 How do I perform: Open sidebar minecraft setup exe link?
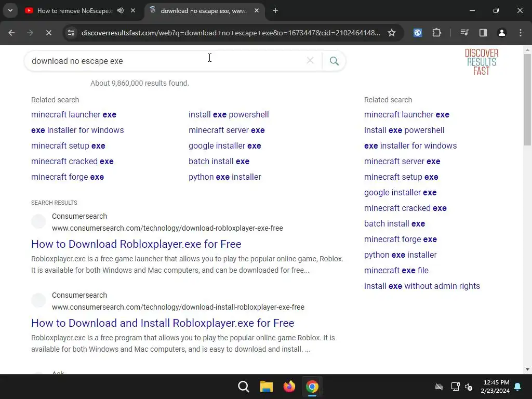[401, 177]
